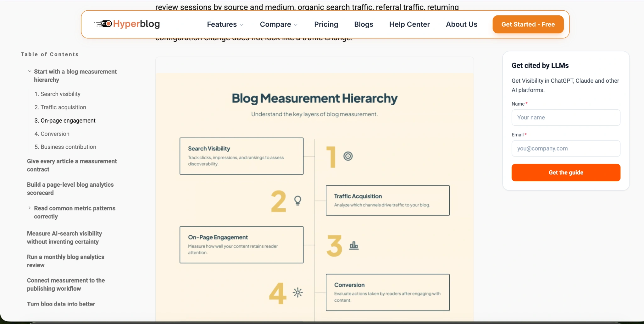Click the 'Your name' input field
644x324 pixels.
566,118
